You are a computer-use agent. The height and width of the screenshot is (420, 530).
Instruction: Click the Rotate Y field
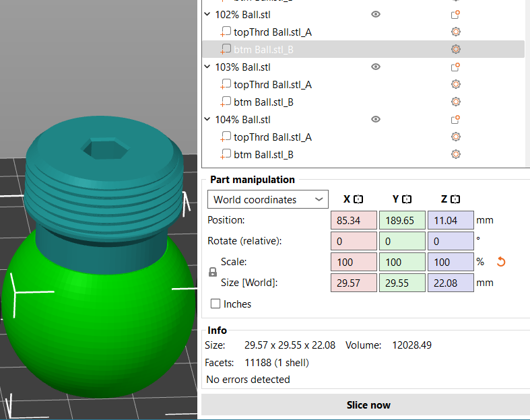point(402,241)
